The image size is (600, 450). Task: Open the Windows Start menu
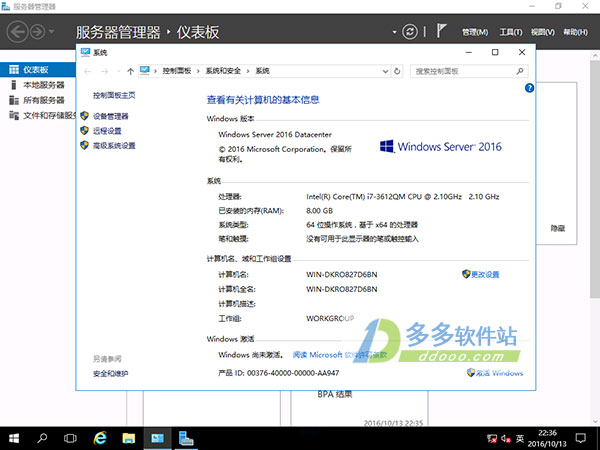click(14, 439)
